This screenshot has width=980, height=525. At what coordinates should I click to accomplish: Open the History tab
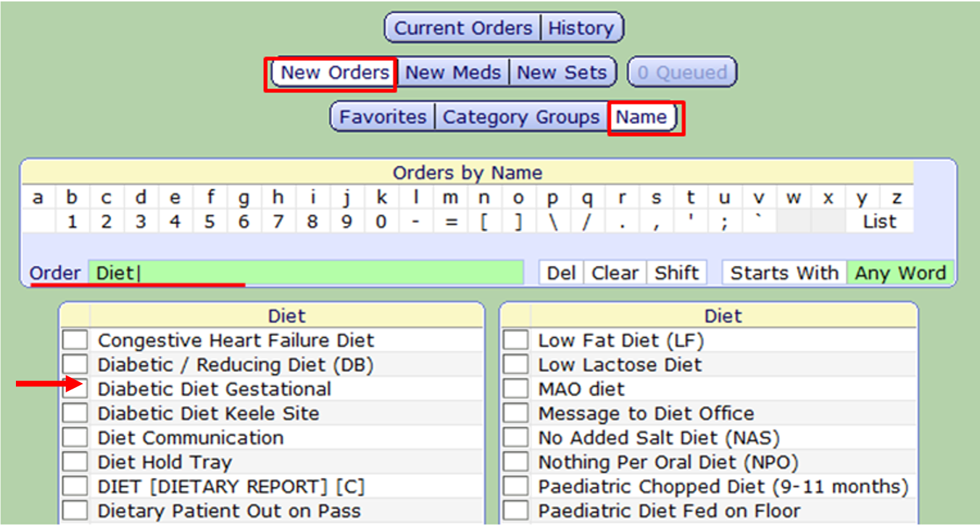[x=582, y=28]
